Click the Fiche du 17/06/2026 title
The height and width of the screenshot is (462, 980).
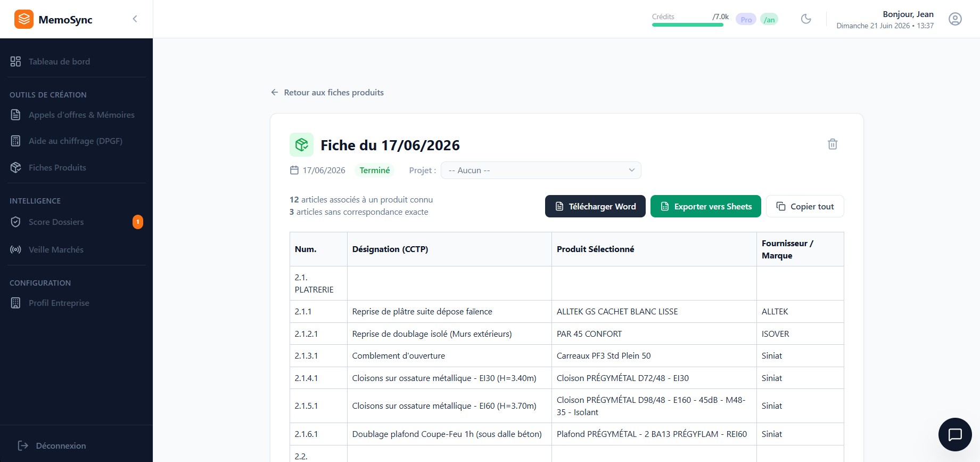tap(390, 145)
